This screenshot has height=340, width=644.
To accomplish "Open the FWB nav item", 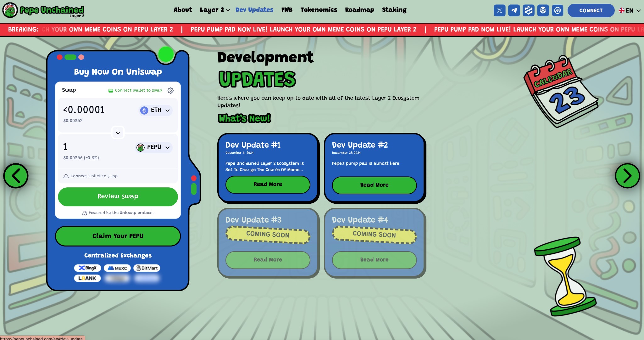I will (x=287, y=10).
